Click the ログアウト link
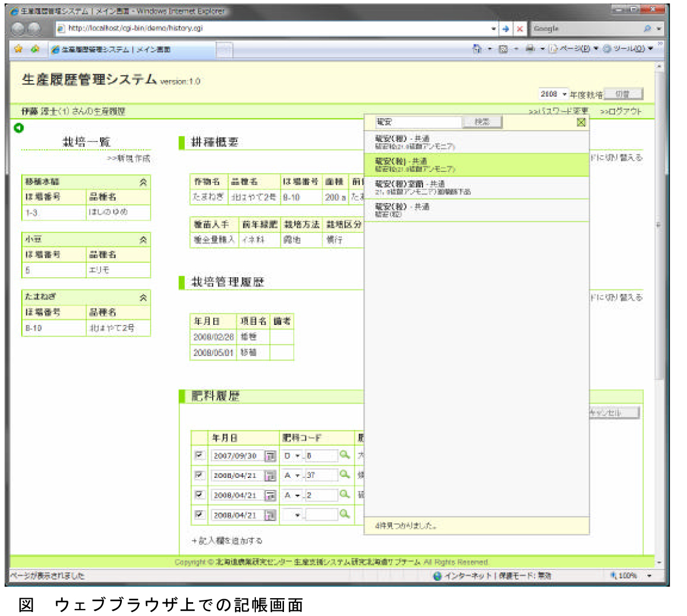This screenshot has height=616, width=687. (x=620, y=111)
